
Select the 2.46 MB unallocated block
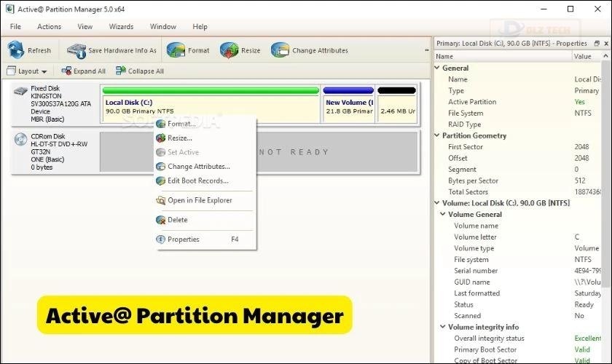point(397,103)
